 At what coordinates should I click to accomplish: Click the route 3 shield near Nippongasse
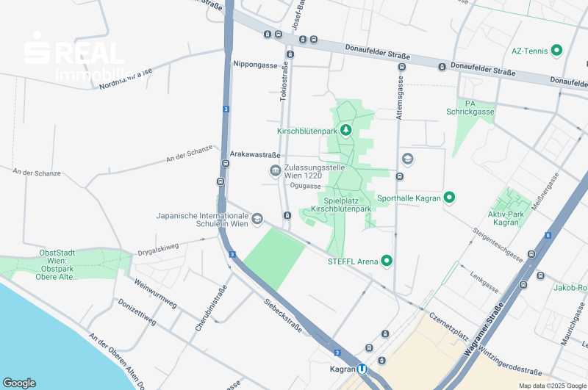point(226,109)
